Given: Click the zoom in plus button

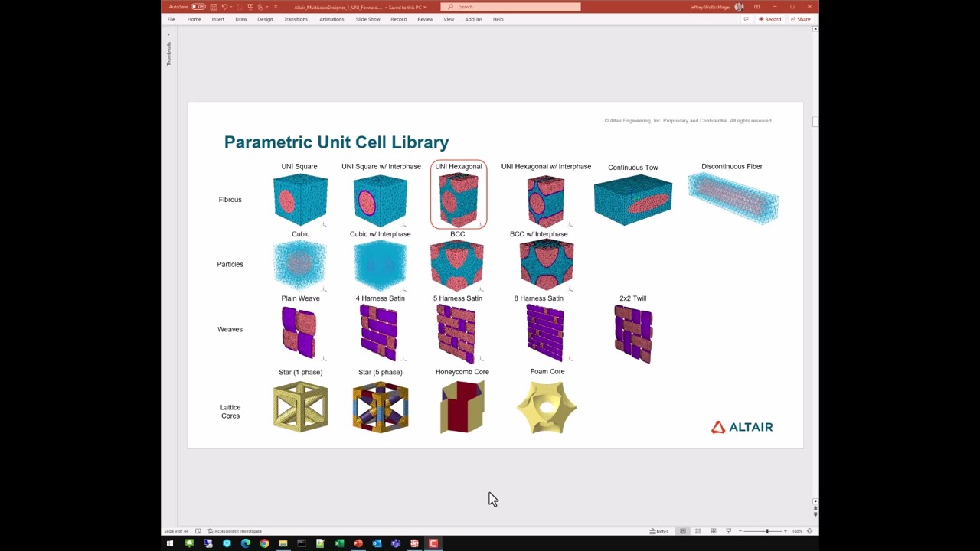Looking at the screenshot, I should 786,531.
